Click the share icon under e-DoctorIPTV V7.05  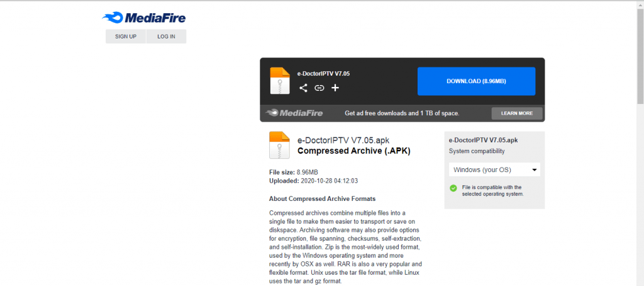[303, 88]
